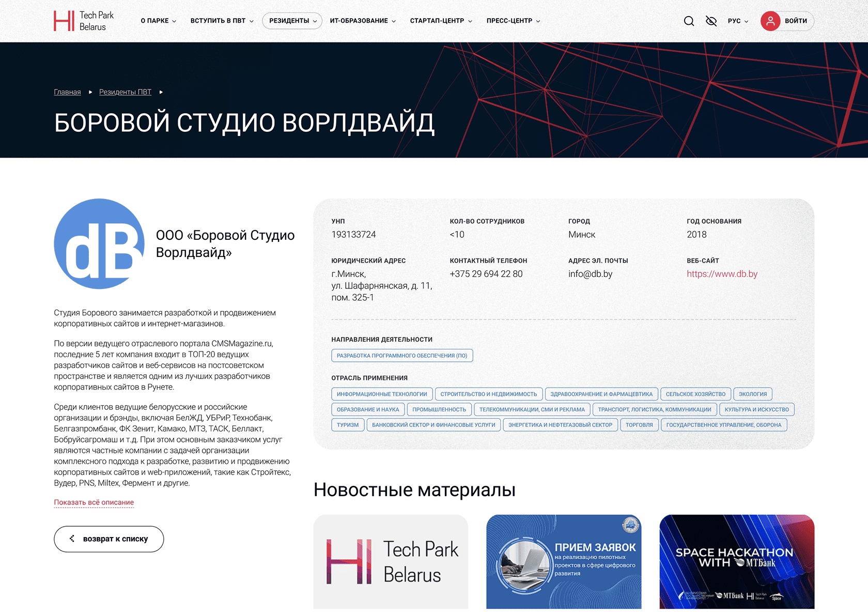Select the Сельское хозяйство tag

click(x=695, y=394)
